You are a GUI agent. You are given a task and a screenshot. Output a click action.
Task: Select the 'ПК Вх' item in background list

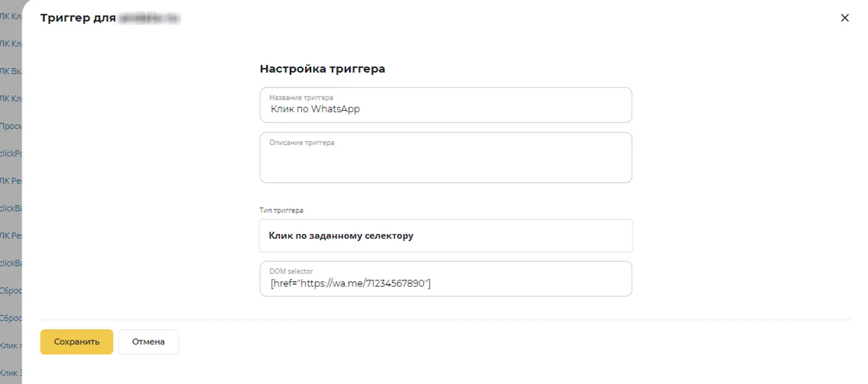click(10, 71)
